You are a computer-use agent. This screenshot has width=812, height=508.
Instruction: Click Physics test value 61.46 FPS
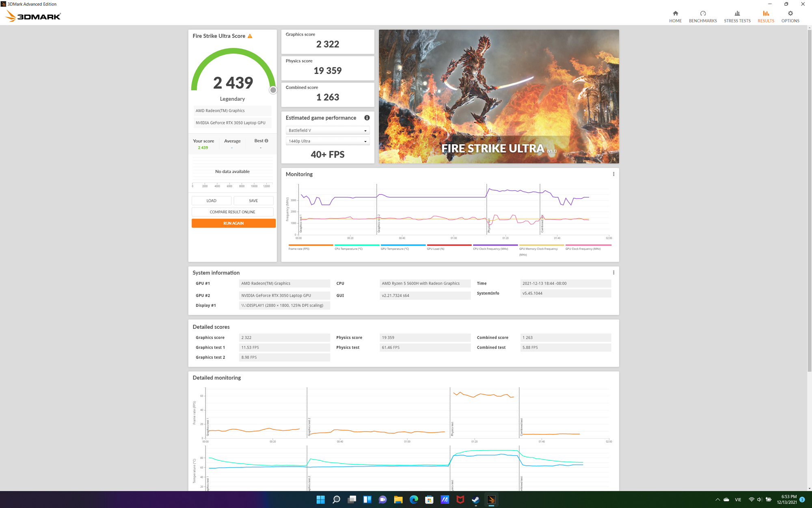[425, 347]
